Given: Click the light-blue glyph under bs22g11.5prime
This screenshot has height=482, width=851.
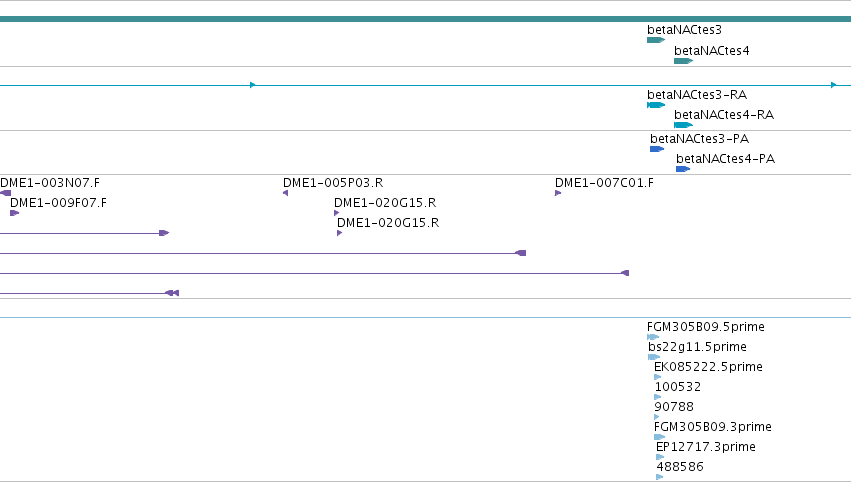Looking at the screenshot, I should pos(654,357).
